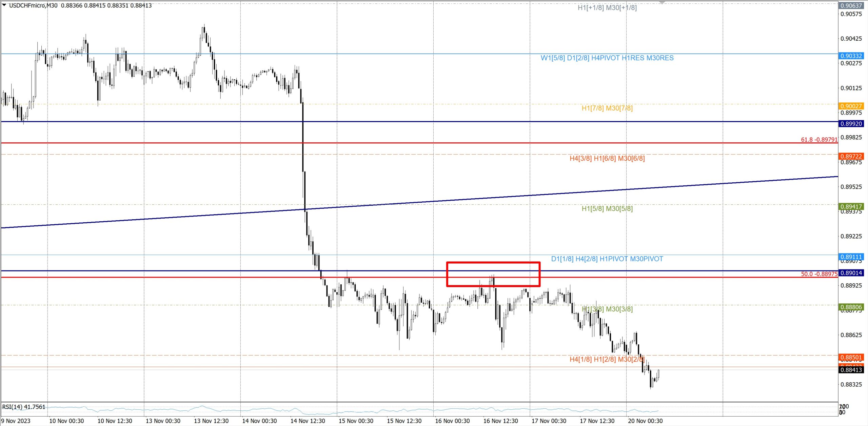This screenshot has width=868, height=426.
Task: Click the 0.90637 gray price tag
Action: [x=851, y=5]
